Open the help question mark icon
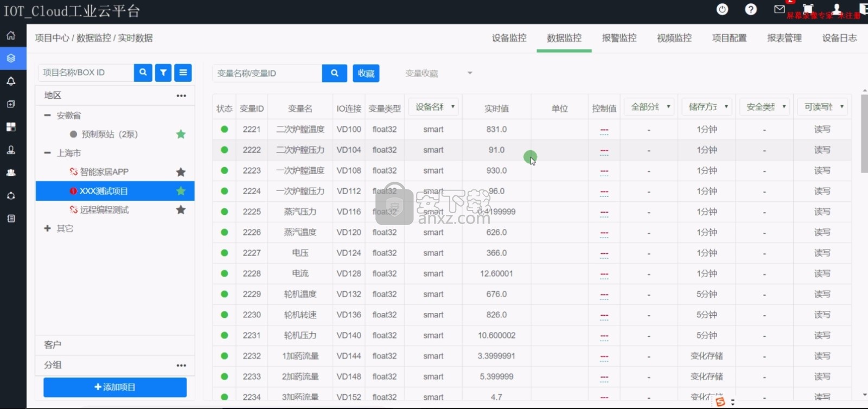This screenshot has height=409, width=868. pos(751,9)
